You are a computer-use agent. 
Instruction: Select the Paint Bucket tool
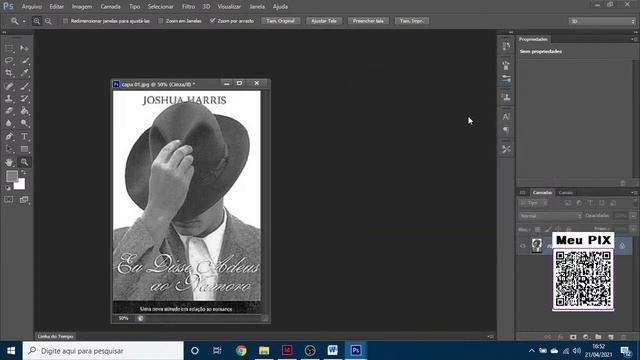(24, 111)
